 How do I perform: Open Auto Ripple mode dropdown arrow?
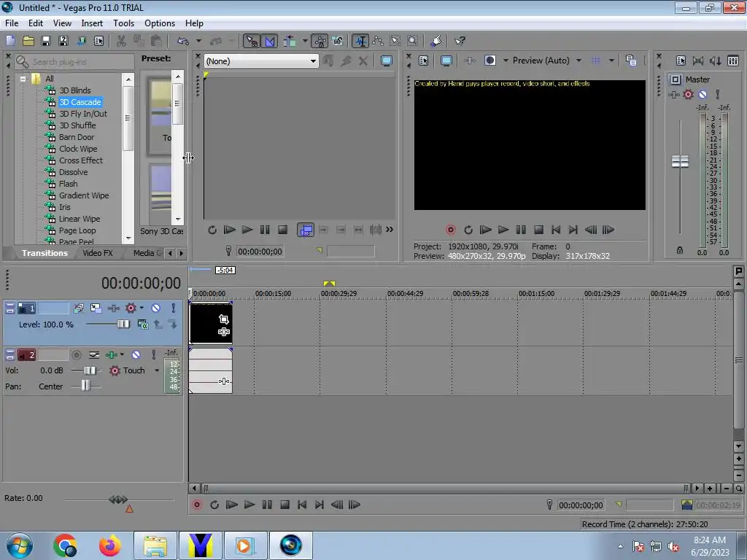click(305, 41)
